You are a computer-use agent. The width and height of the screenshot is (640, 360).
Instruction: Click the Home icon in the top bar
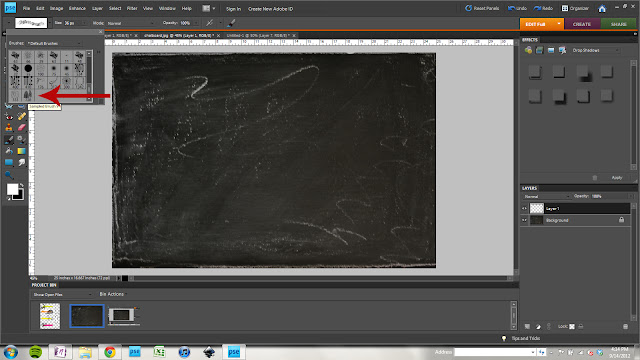click(602, 9)
